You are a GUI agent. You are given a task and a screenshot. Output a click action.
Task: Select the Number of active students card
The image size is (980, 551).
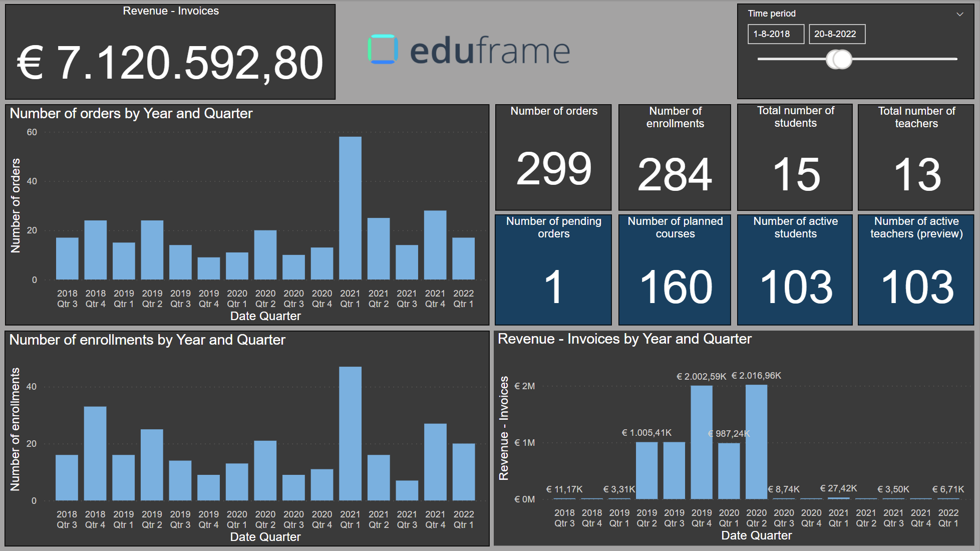pos(795,270)
